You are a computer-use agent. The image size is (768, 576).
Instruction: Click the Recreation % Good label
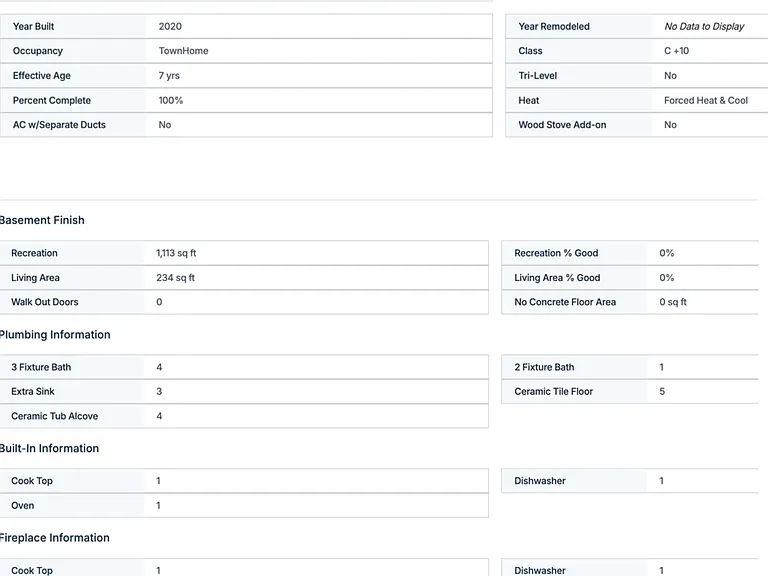[556, 253]
